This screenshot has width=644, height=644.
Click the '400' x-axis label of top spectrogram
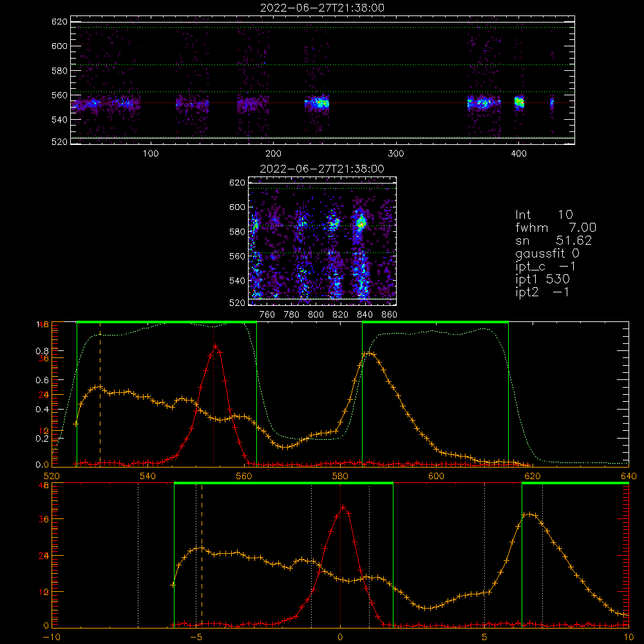pyautogui.click(x=518, y=154)
